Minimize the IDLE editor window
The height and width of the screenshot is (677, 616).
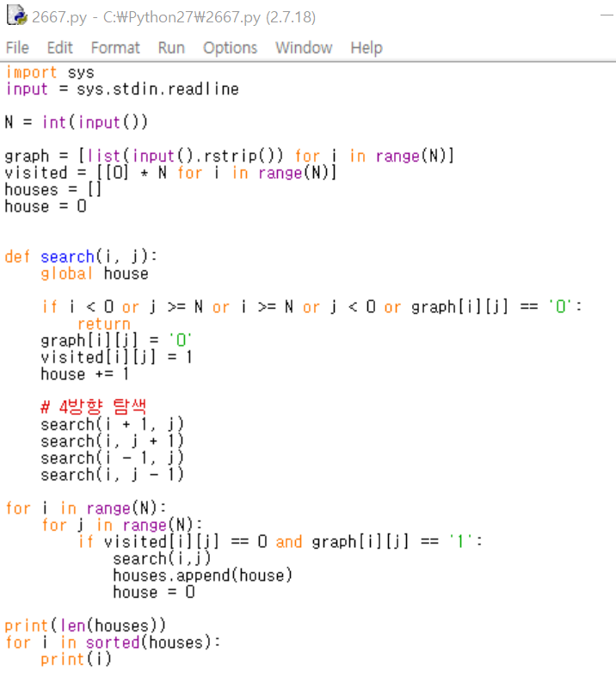coord(607,15)
